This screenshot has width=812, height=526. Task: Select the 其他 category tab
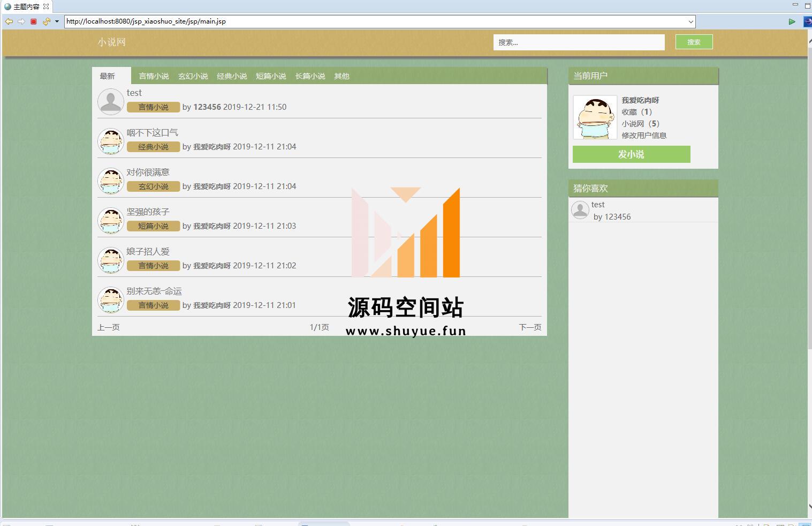coord(342,76)
